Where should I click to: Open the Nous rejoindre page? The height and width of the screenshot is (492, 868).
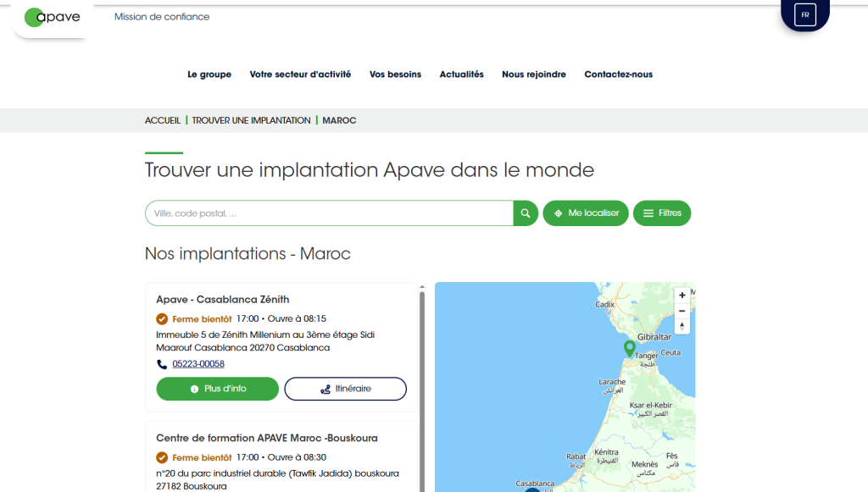click(x=534, y=75)
